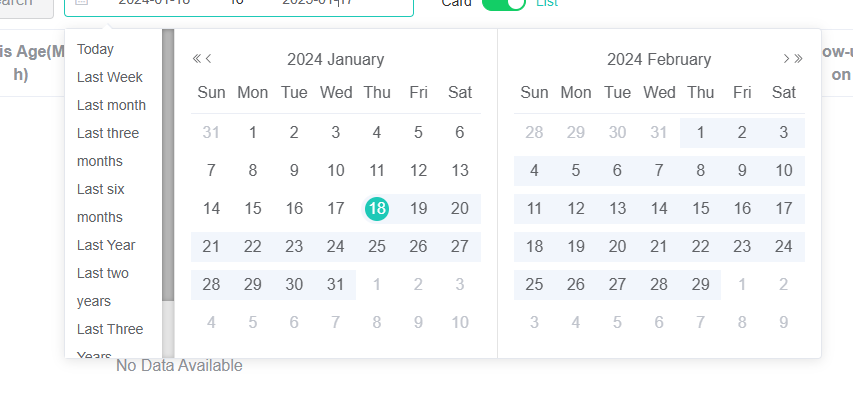Select January 18 in the calendar
This screenshot has width=853, height=408.
pos(376,209)
